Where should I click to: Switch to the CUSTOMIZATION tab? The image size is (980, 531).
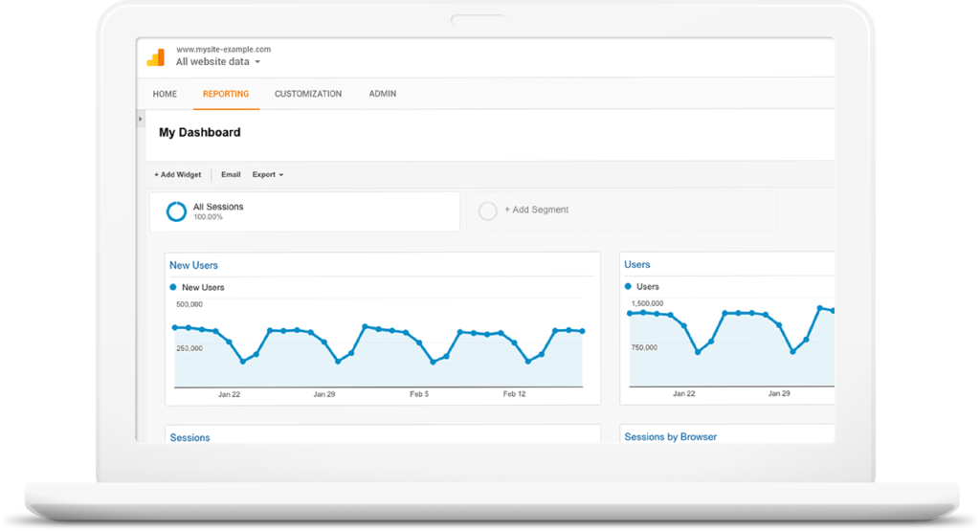(308, 94)
